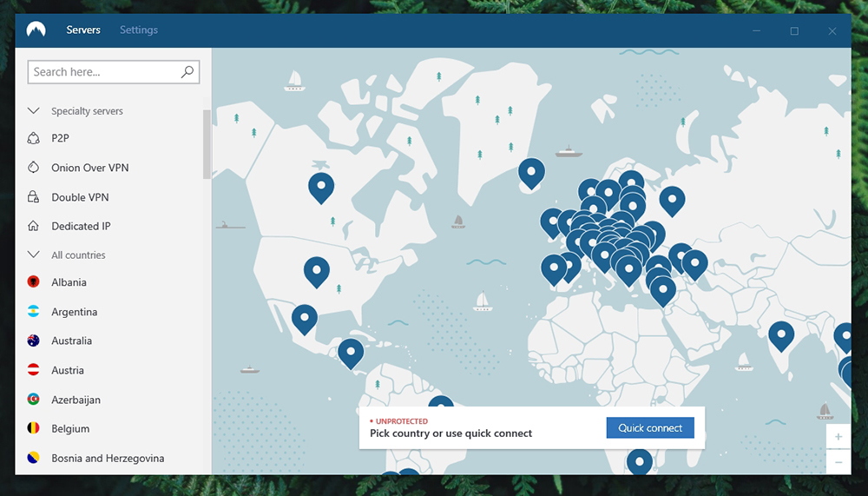The width and height of the screenshot is (868, 496).
Task: Select Bosnia and Herzegovina in list
Action: pyautogui.click(x=108, y=459)
